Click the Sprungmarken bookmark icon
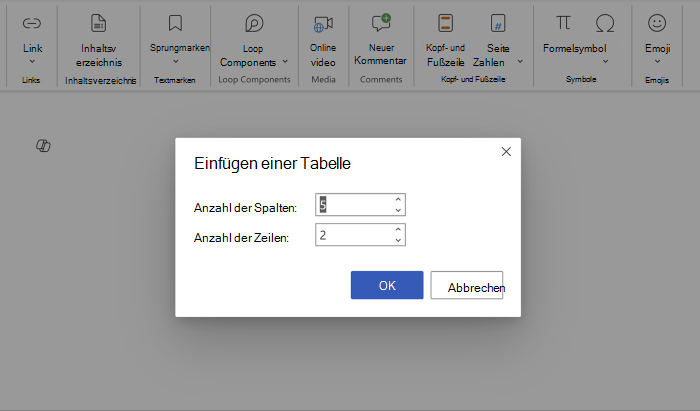 coord(175,23)
